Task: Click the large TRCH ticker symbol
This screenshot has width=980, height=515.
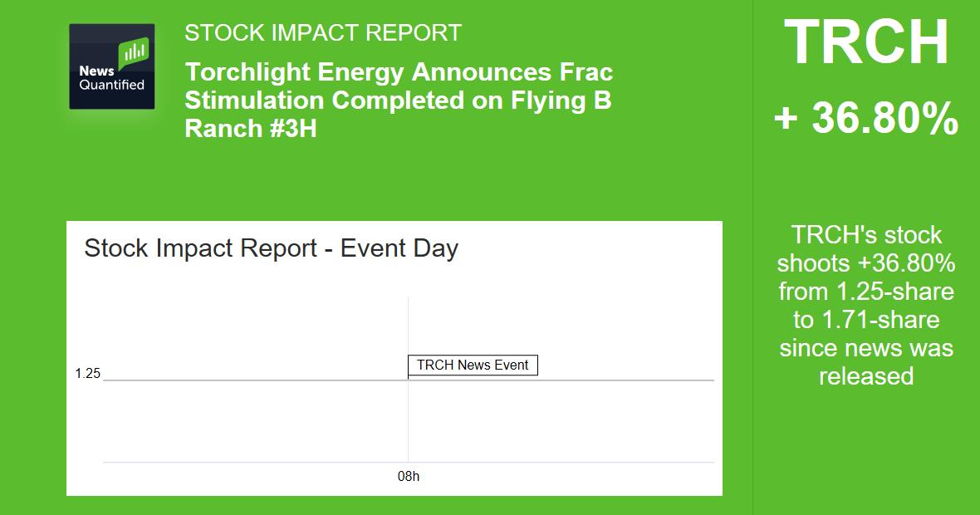Action: point(866,43)
